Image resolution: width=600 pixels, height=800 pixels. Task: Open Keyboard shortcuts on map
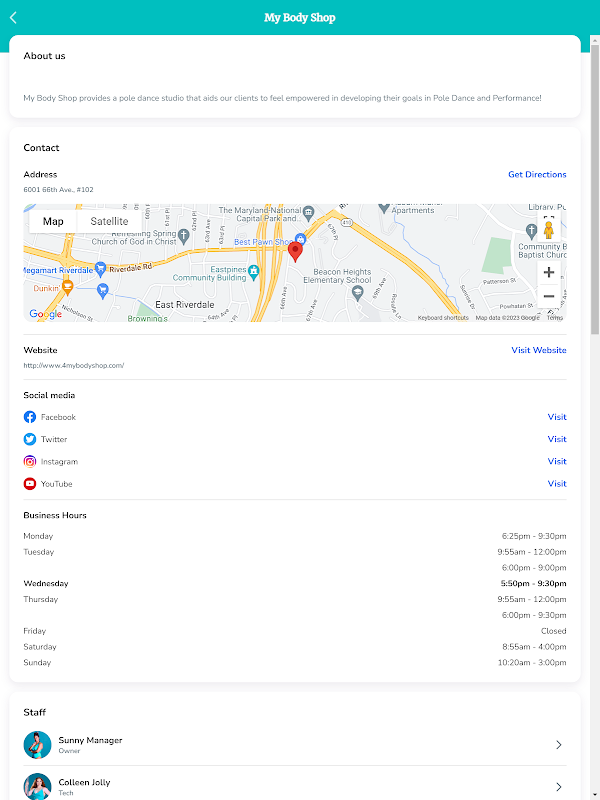tap(443, 318)
